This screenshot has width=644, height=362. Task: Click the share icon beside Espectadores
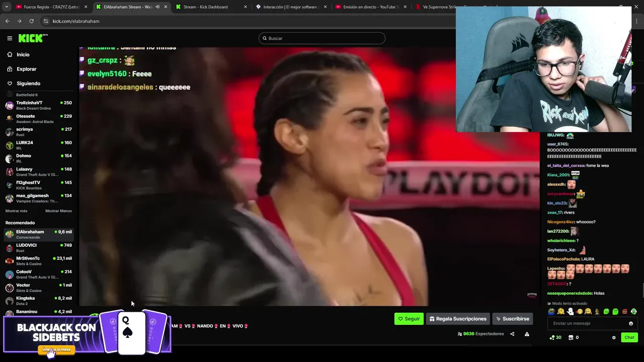coord(512,334)
